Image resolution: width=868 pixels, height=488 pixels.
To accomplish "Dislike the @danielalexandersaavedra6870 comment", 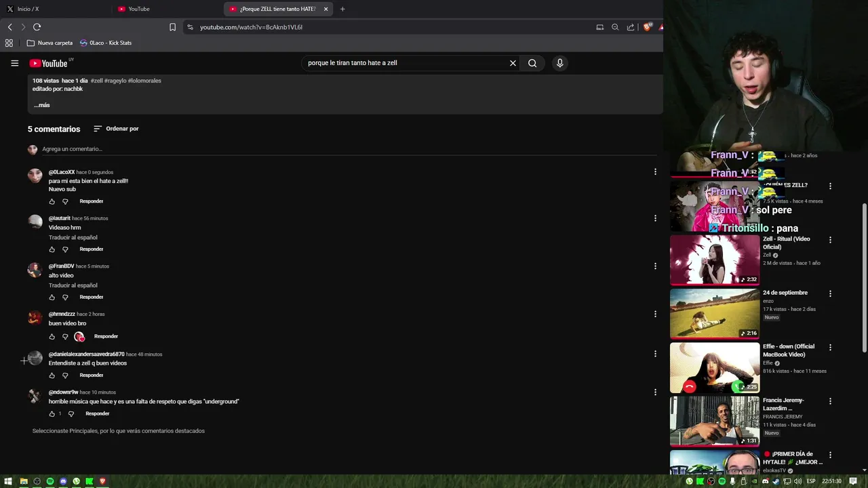I will click(65, 375).
